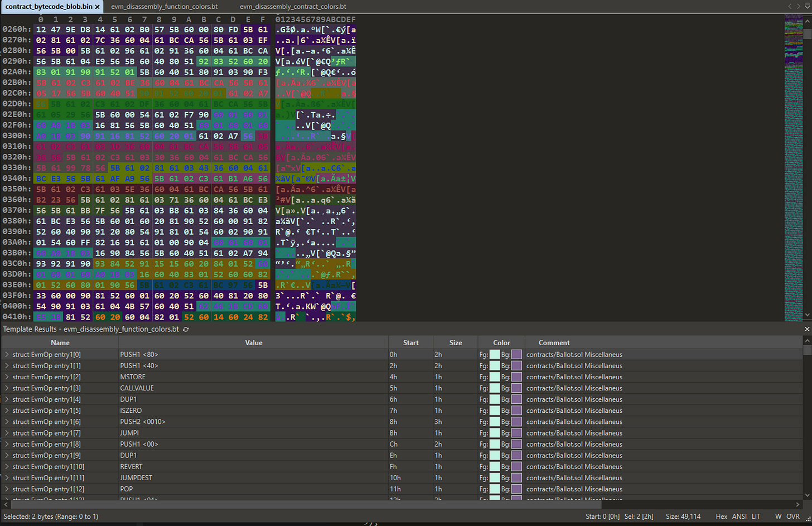This screenshot has height=526, width=812.
Task: Close the contract_bytecode_blob.bin tab
Action: coord(97,7)
